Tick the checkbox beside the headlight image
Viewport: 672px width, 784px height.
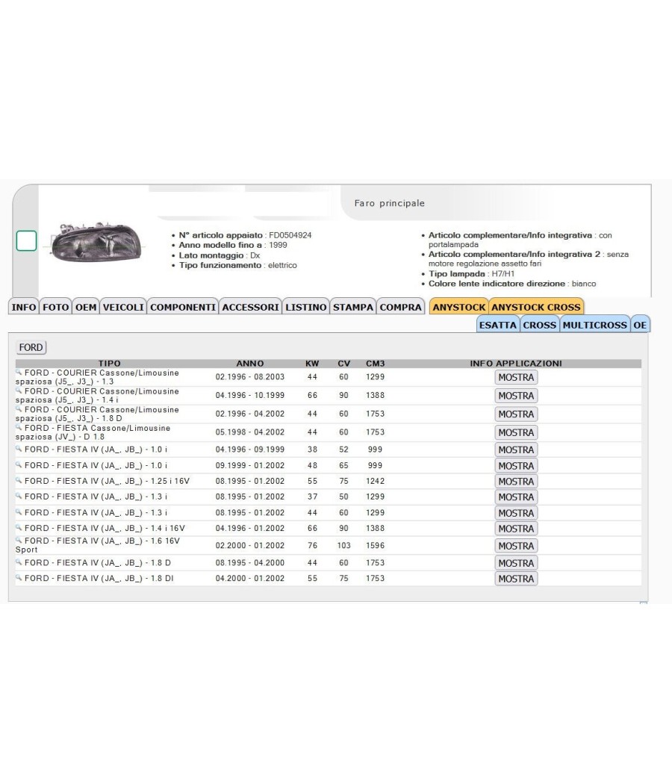(x=26, y=240)
